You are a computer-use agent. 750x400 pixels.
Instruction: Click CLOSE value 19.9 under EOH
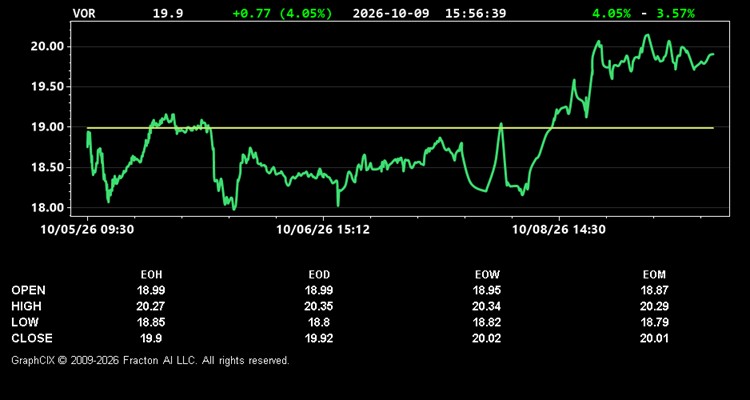coord(152,338)
